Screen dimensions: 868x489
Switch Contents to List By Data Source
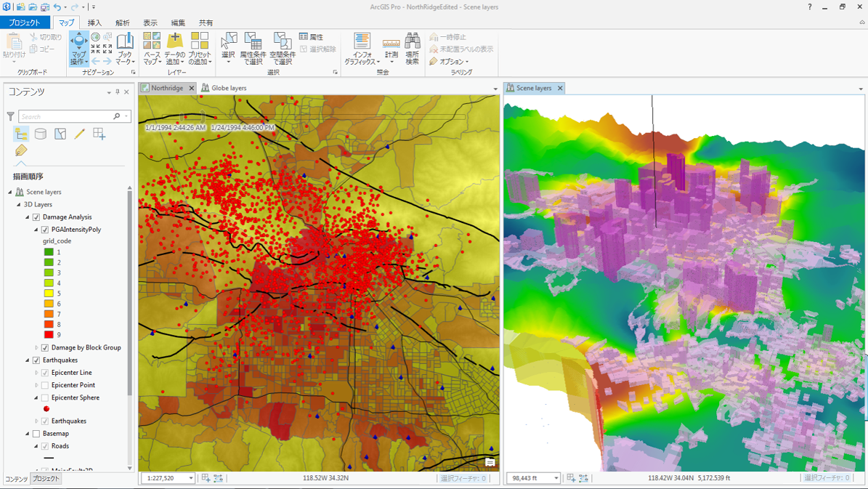pyautogui.click(x=41, y=134)
